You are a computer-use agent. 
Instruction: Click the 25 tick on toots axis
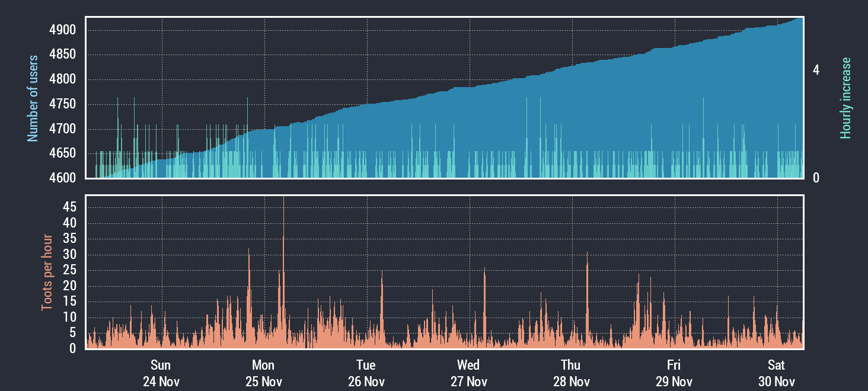(70, 270)
